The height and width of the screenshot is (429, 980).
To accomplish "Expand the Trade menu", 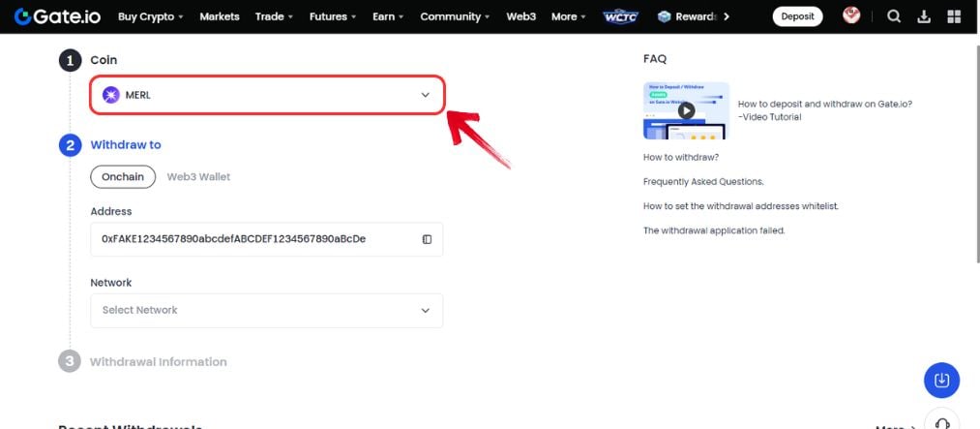I will [x=273, y=16].
